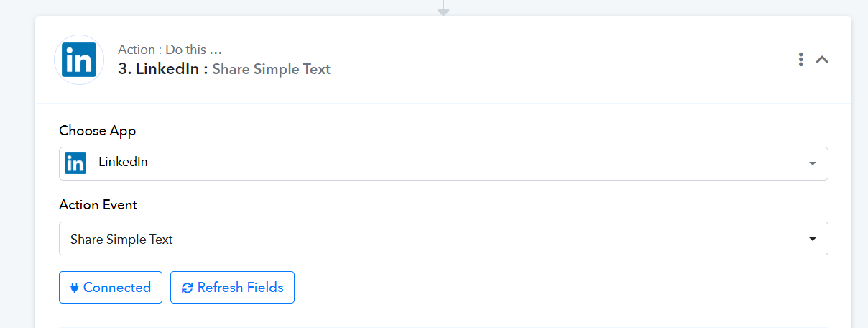Open the three-dot options menu for step 3
The image size is (868, 328).
800,60
